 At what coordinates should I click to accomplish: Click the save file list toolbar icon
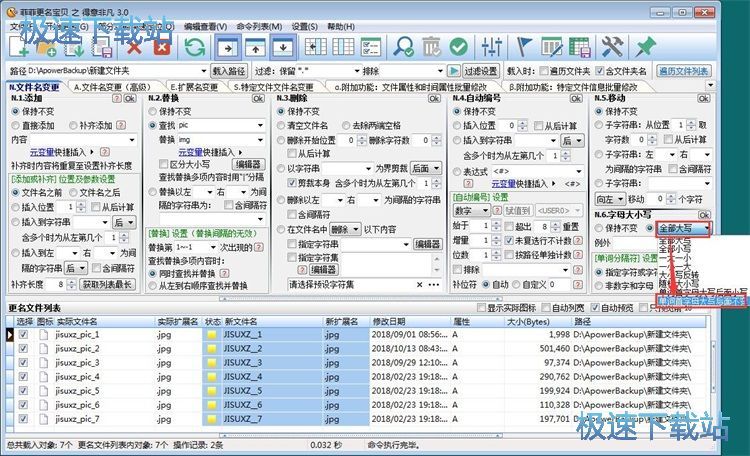[x=101, y=47]
